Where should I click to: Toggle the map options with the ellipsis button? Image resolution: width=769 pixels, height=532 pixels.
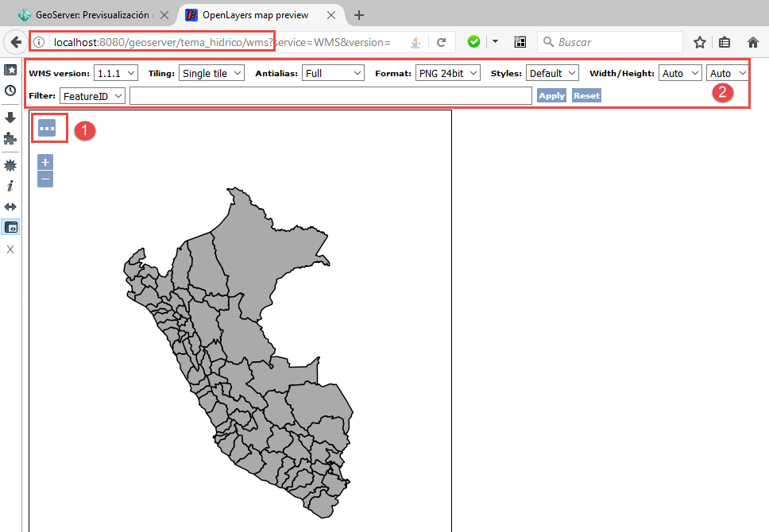[48, 129]
